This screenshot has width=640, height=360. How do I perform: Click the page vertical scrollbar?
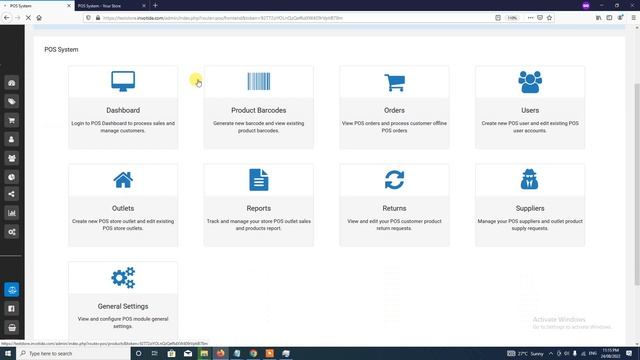pyautogui.click(x=637, y=184)
